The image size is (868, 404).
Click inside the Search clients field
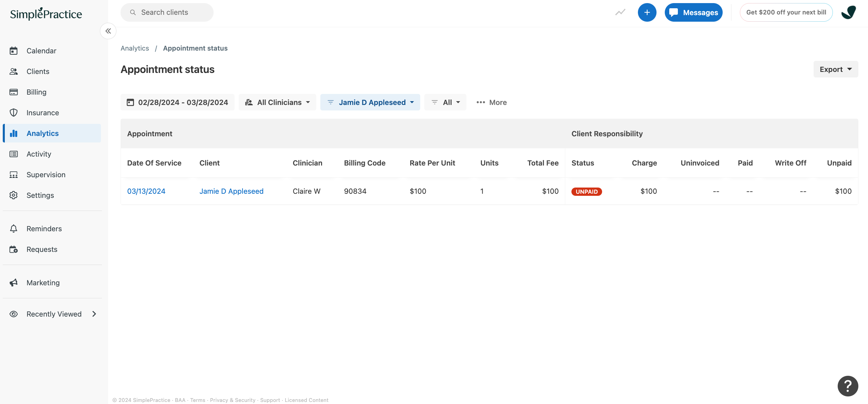pos(167,12)
